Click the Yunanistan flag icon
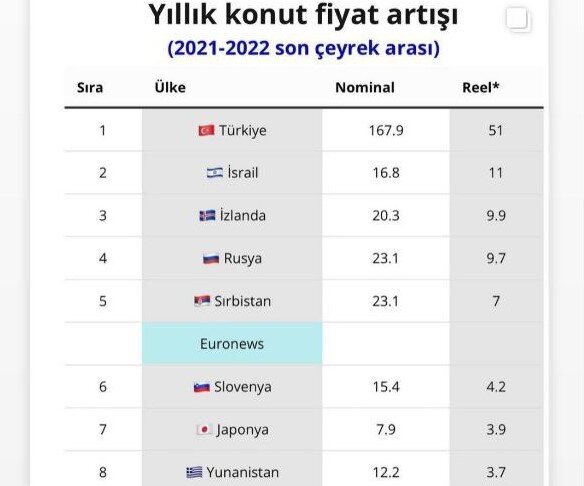Screen dimensions: 584x486 [194, 472]
